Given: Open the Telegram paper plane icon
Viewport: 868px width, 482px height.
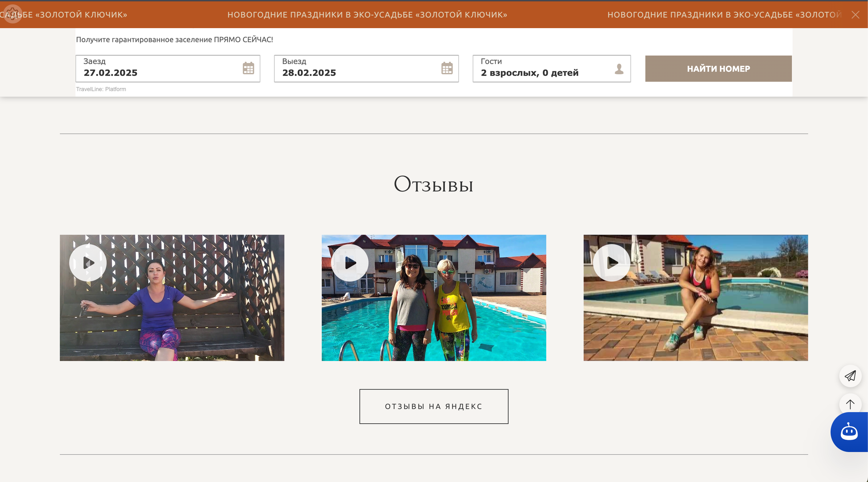Looking at the screenshot, I should 850,376.
